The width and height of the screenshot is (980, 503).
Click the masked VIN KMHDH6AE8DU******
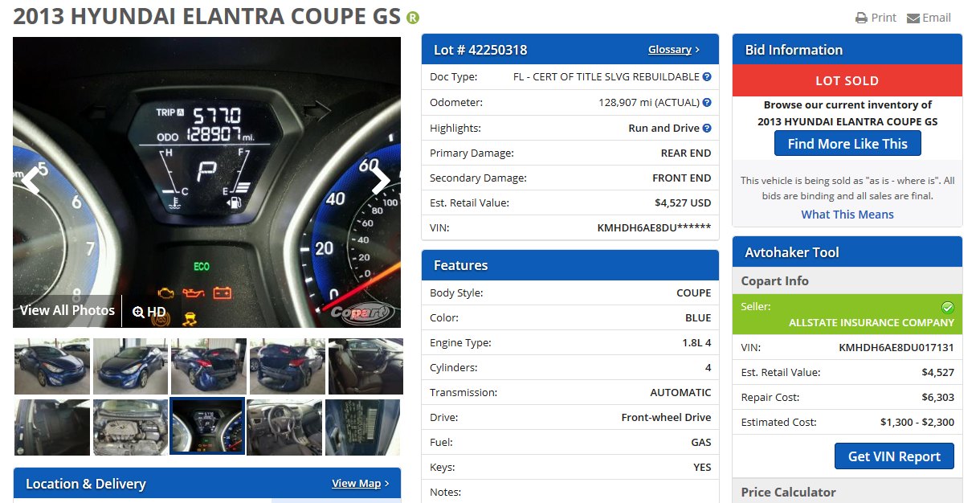tap(654, 227)
